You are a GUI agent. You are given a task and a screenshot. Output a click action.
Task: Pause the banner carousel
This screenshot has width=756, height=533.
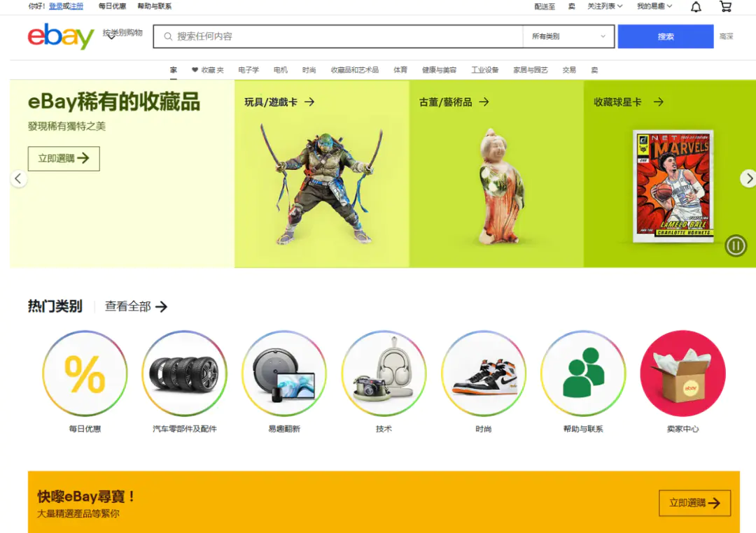(x=736, y=246)
